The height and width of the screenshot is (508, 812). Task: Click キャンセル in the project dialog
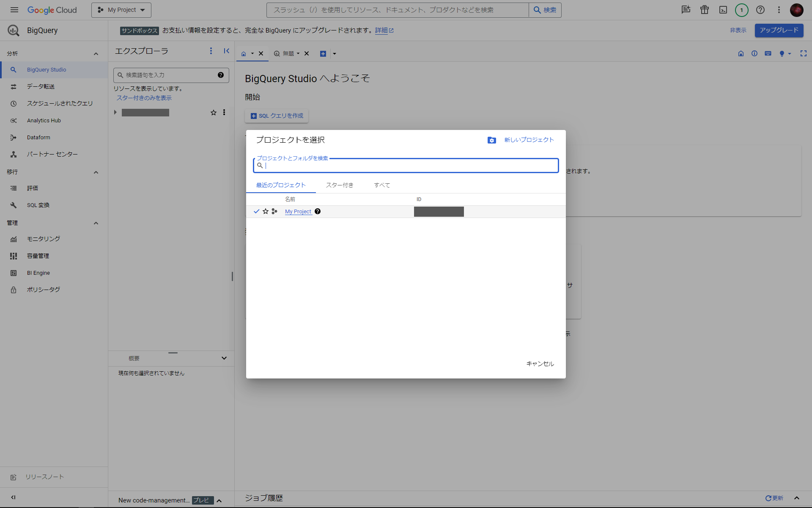[539, 363]
